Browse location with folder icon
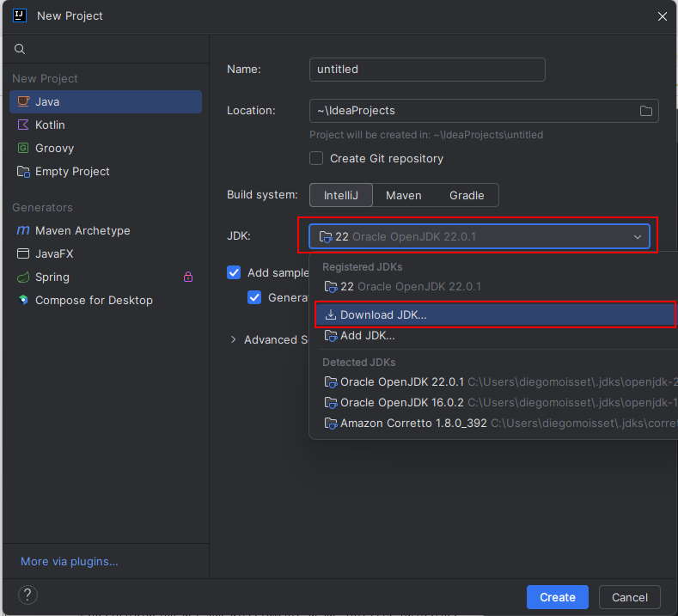Image resolution: width=678 pixels, height=616 pixels. pos(646,111)
